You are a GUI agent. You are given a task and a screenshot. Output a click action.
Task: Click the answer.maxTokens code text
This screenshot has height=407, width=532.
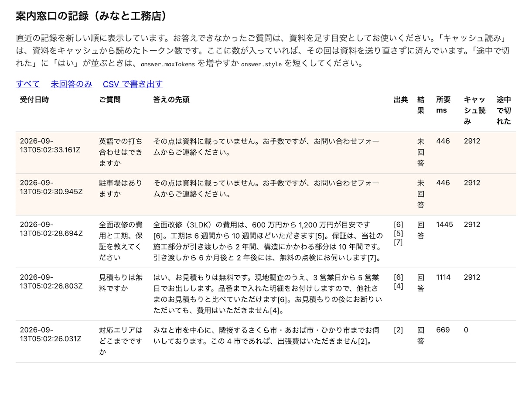pos(168,64)
